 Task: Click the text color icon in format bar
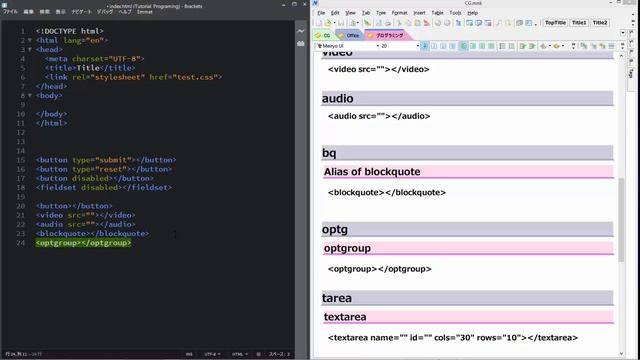pyautogui.click(x=543, y=46)
